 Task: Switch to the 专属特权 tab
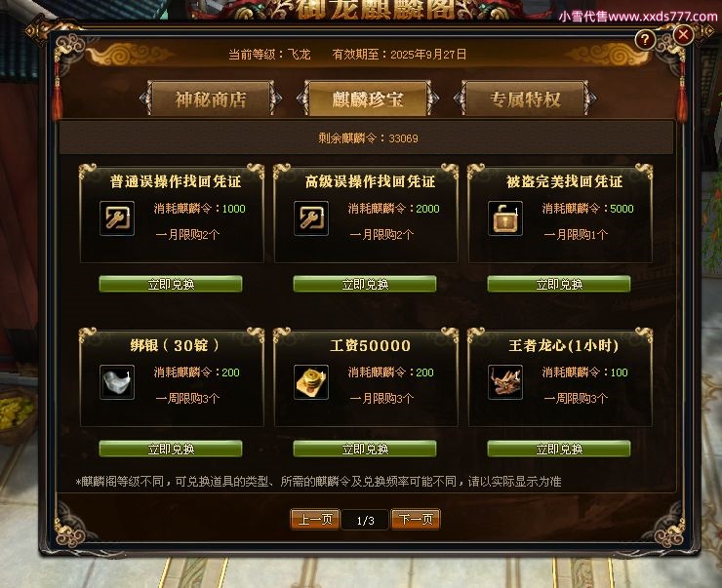click(525, 98)
